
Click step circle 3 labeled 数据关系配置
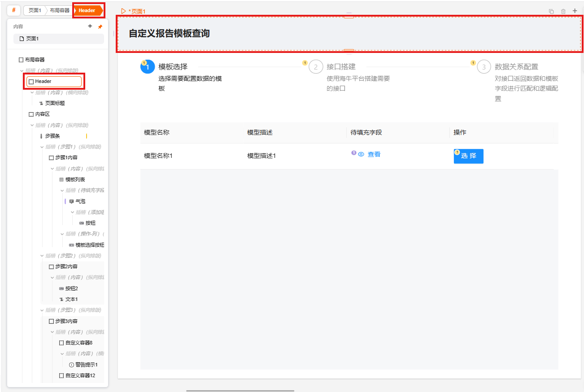(x=484, y=66)
